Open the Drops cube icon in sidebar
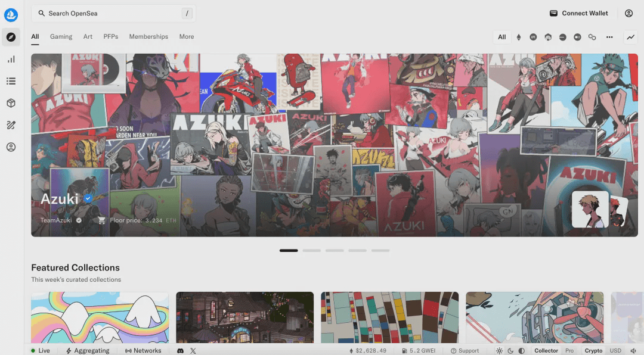The image size is (644, 355). tap(11, 103)
